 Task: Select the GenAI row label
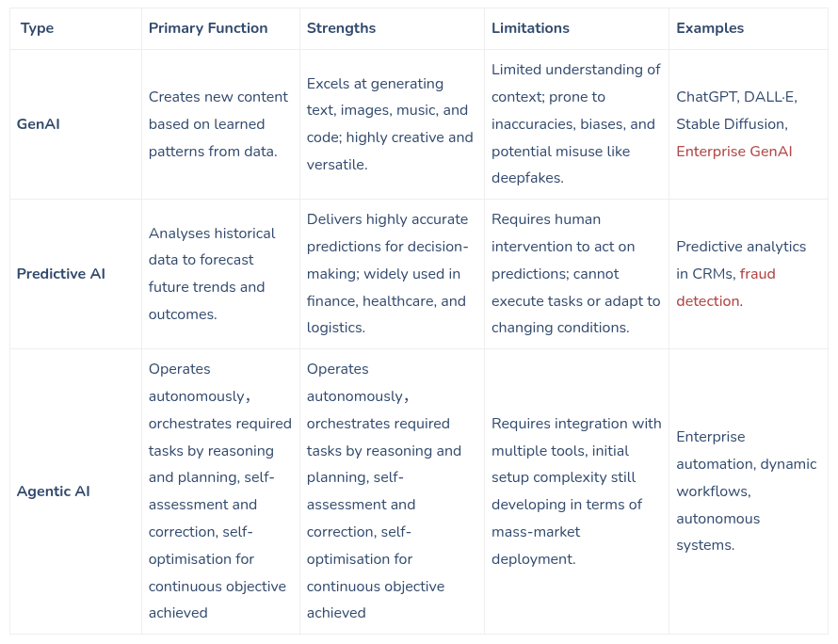(39, 124)
